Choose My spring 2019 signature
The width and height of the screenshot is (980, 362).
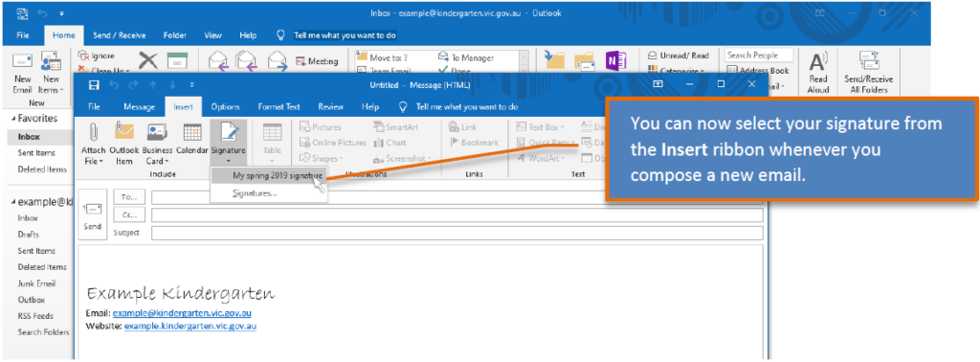[x=278, y=175]
